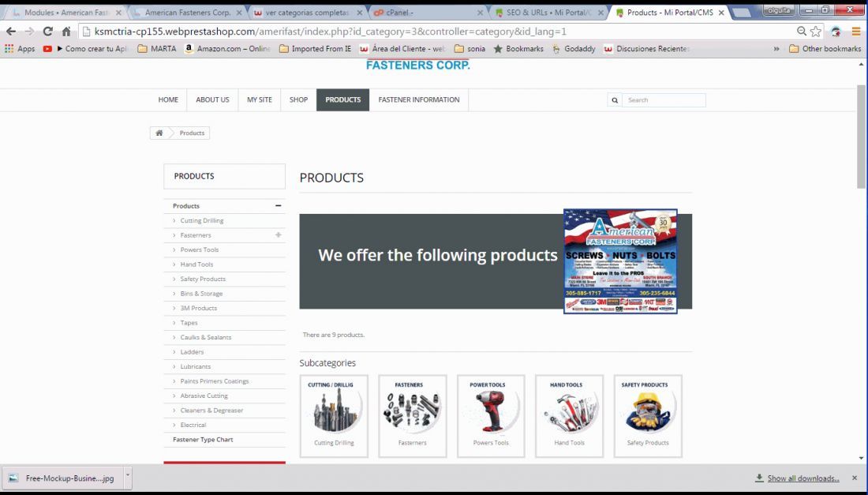Open Powers Tools sidebar category

200,249
